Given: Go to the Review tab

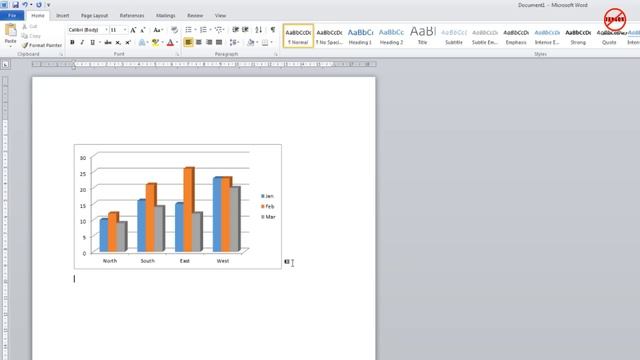Looking at the screenshot, I should coord(195,16).
